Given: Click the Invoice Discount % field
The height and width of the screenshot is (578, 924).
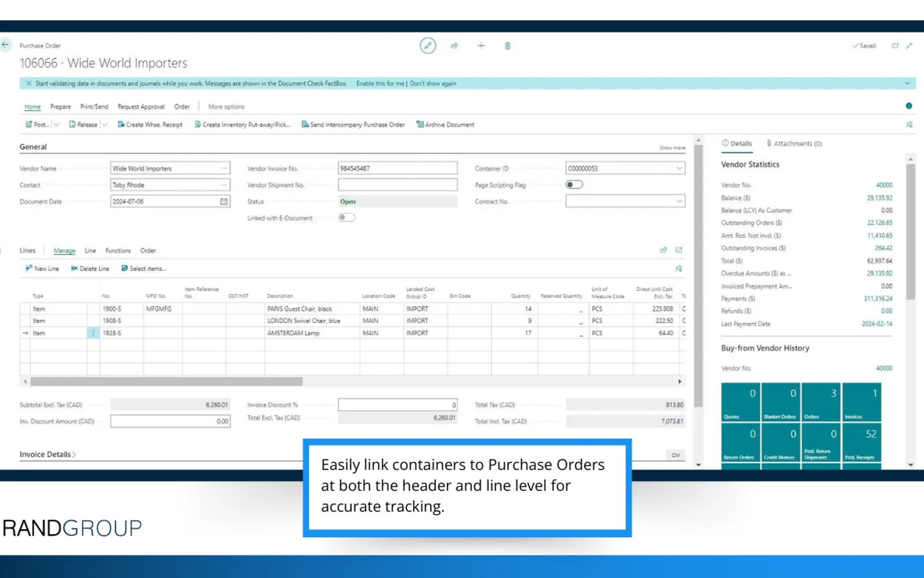Looking at the screenshot, I should (x=397, y=405).
